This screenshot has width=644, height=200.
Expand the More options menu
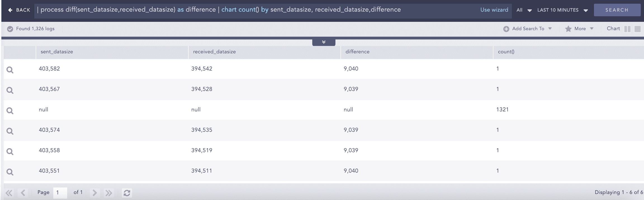[x=579, y=29]
